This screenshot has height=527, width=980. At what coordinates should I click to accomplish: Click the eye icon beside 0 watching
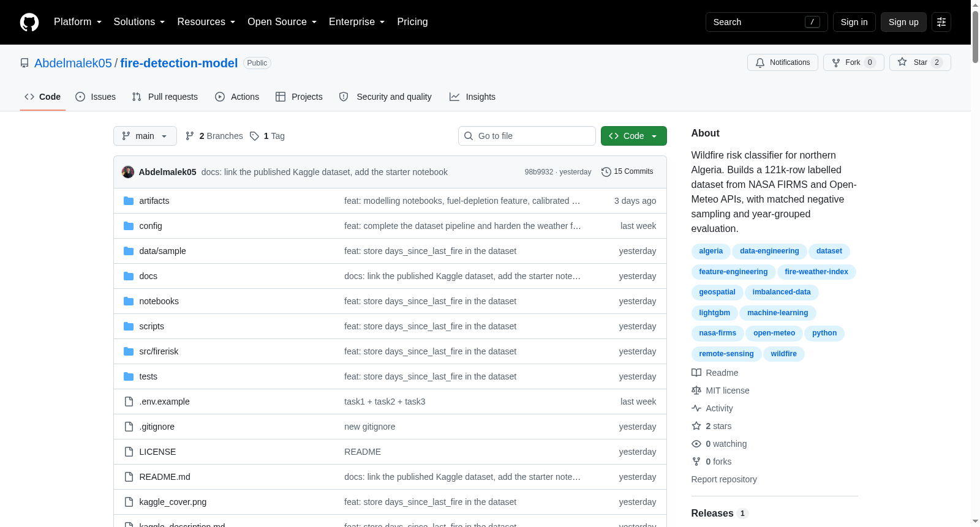point(696,444)
